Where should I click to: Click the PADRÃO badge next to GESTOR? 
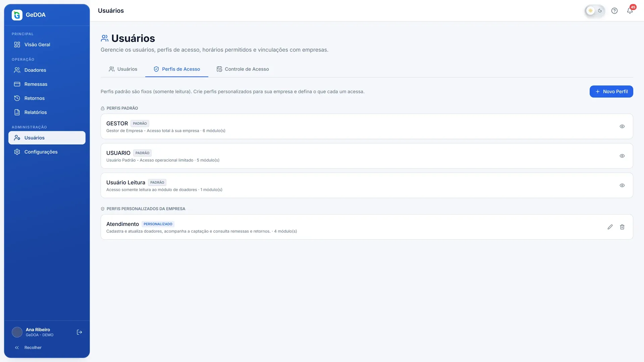point(140,123)
